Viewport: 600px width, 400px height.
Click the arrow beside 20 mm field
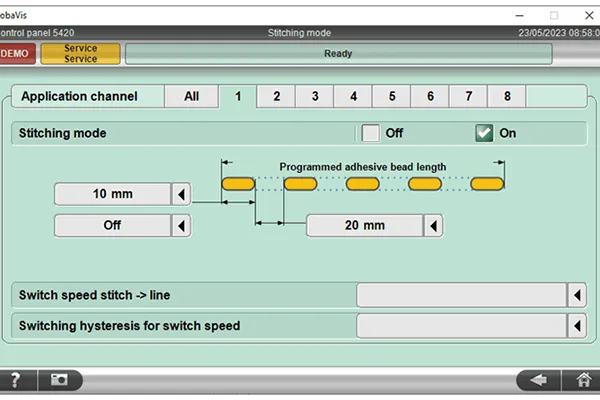point(433,226)
